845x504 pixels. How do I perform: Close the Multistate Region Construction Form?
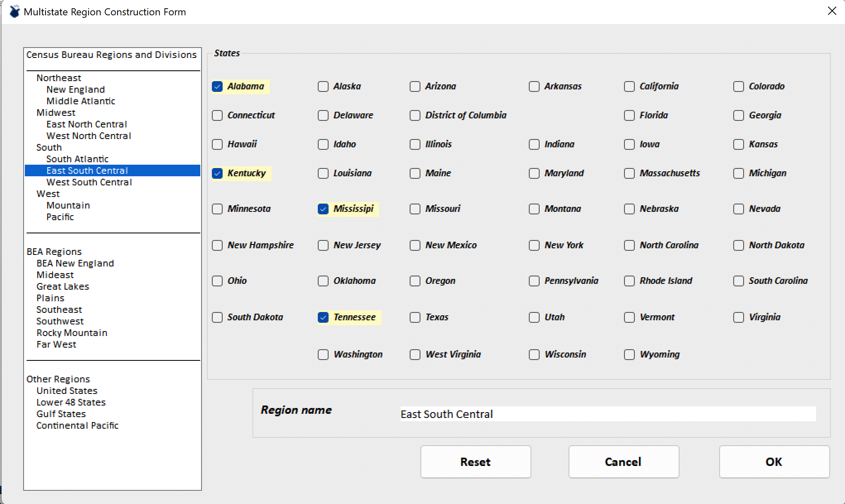(x=832, y=11)
